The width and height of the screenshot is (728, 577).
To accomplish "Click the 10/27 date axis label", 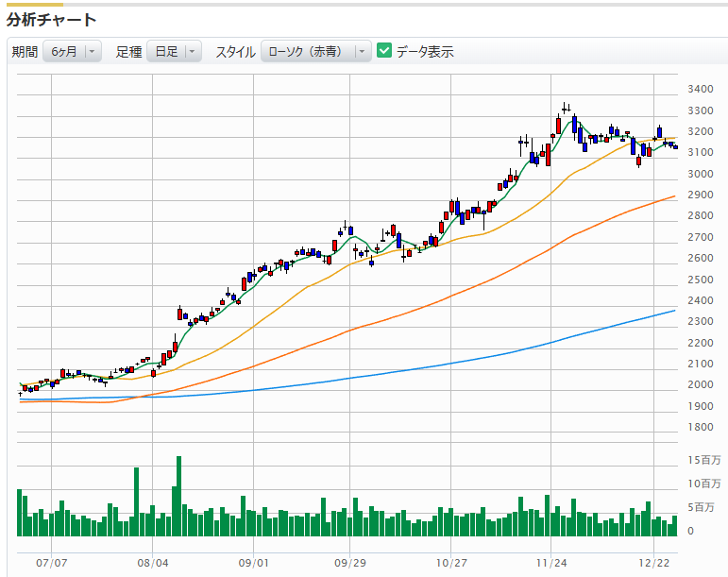I will [450, 562].
